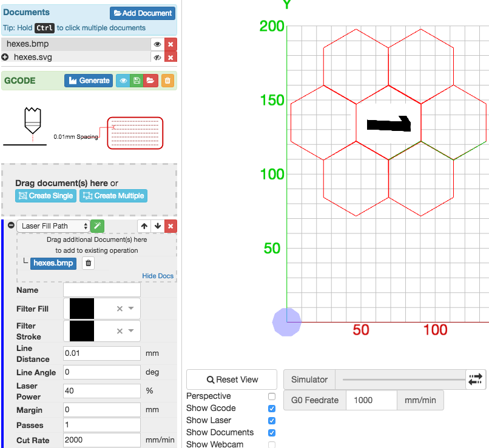Click the green magic wand icon
The image size is (489, 448).
(97, 226)
